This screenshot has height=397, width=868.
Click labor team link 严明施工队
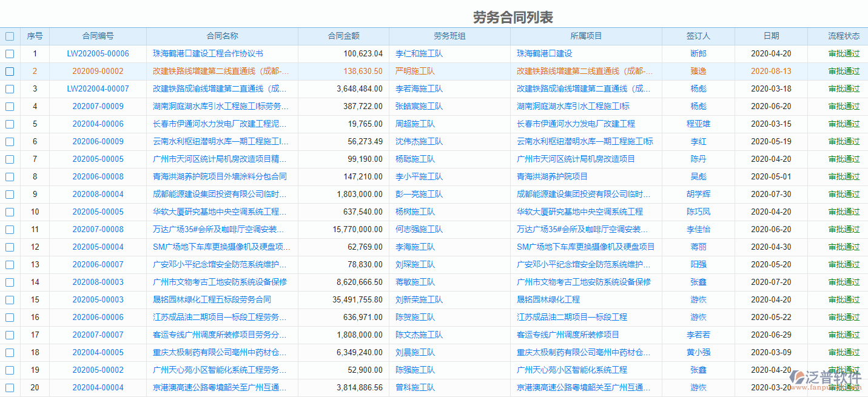point(415,71)
